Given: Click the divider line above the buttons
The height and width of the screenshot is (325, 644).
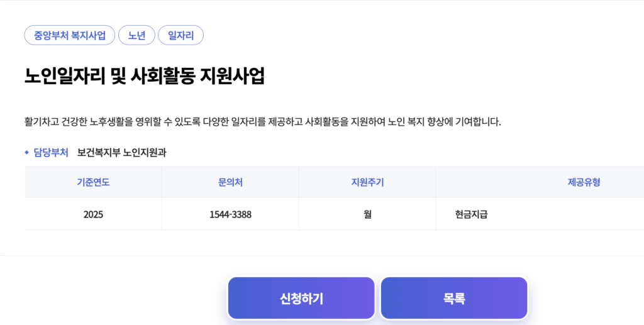Looking at the screenshot, I should 322,255.
